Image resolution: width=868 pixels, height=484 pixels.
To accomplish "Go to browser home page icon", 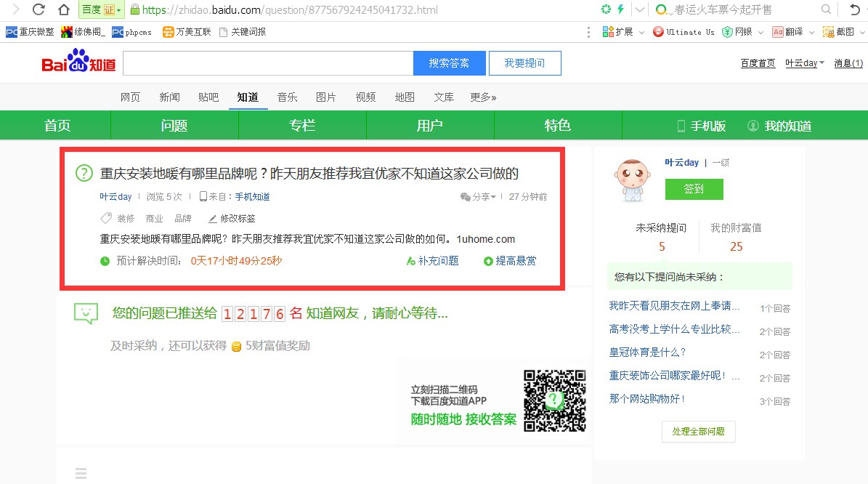I will point(64,9).
